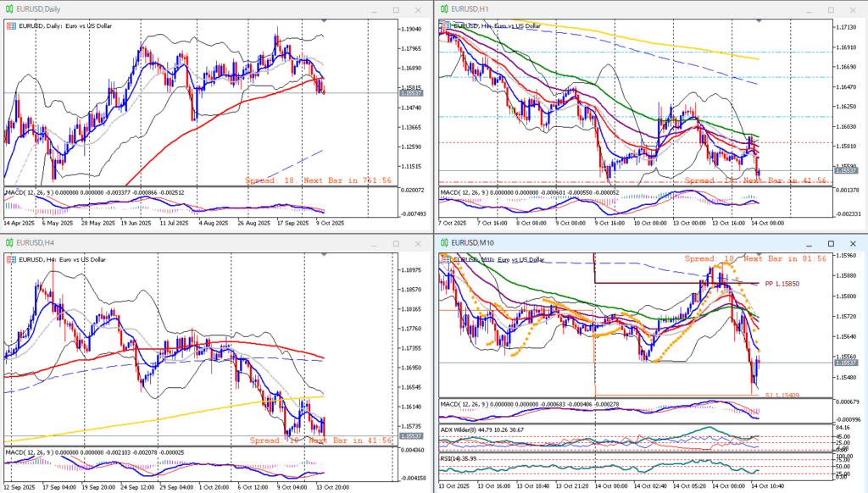The width and height of the screenshot is (868, 493).
Task: Close the EURUSD,H1 chart window
Action: (851, 9)
